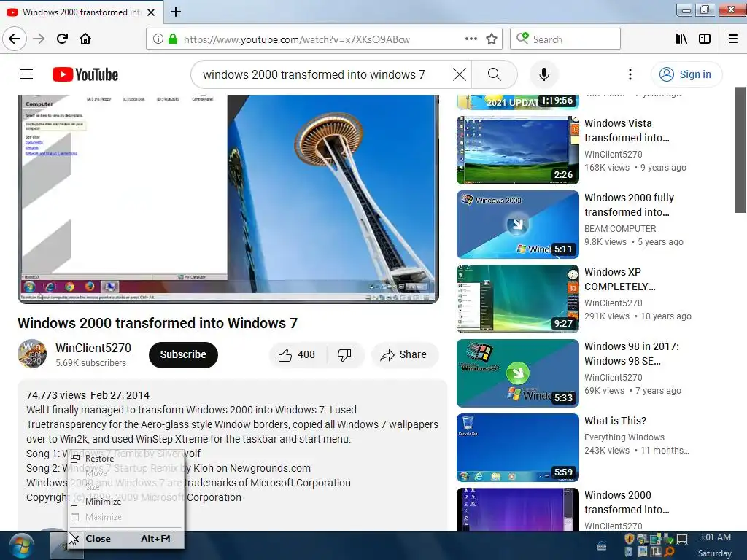Open the YouTube guide hamburger menu

click(26, 74)
